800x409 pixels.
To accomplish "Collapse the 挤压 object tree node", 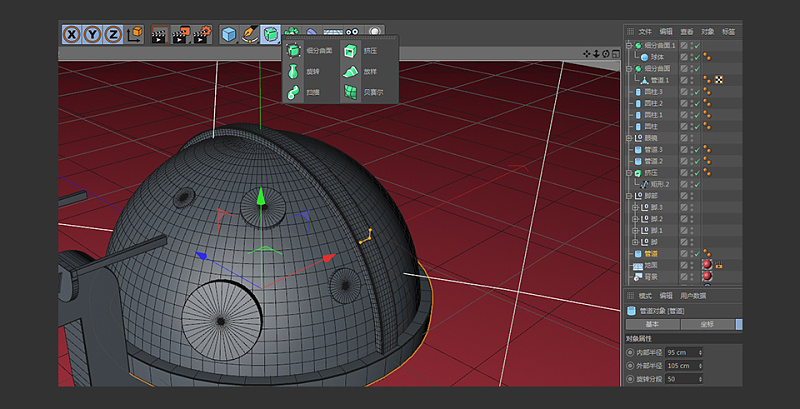I will coord(629,173).
